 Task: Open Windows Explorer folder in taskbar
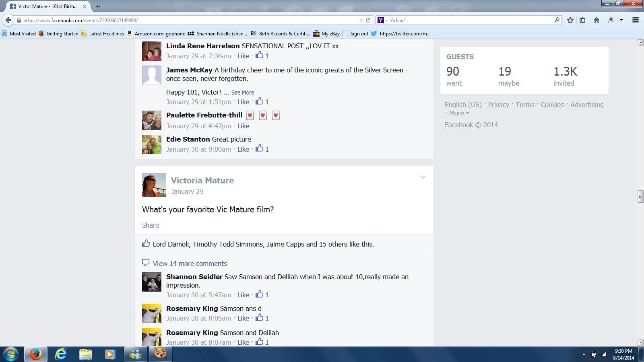click(x=85, y=354)
